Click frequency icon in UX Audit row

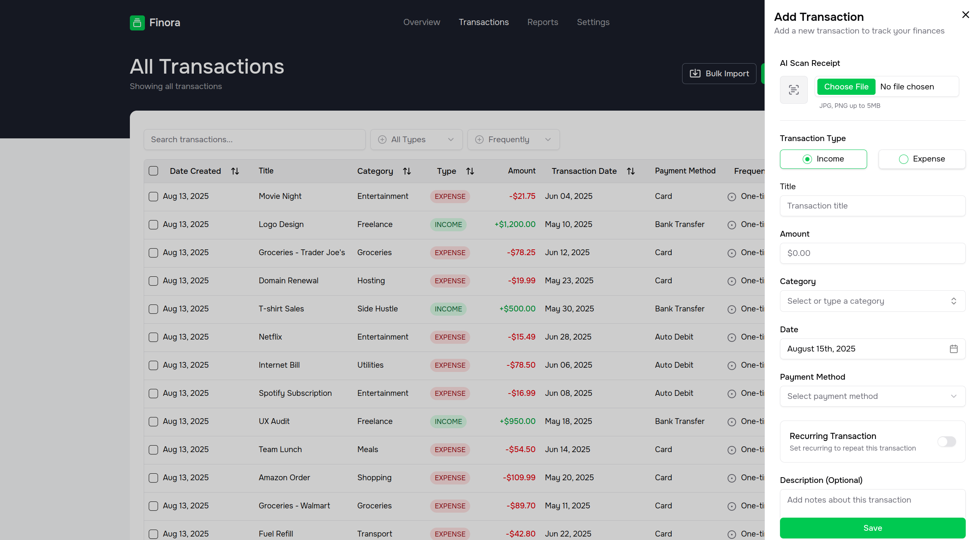(732, 422)
